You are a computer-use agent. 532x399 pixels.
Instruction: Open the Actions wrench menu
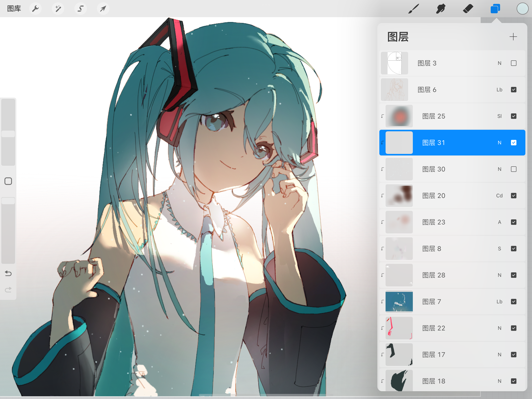[x=35, y=9]
